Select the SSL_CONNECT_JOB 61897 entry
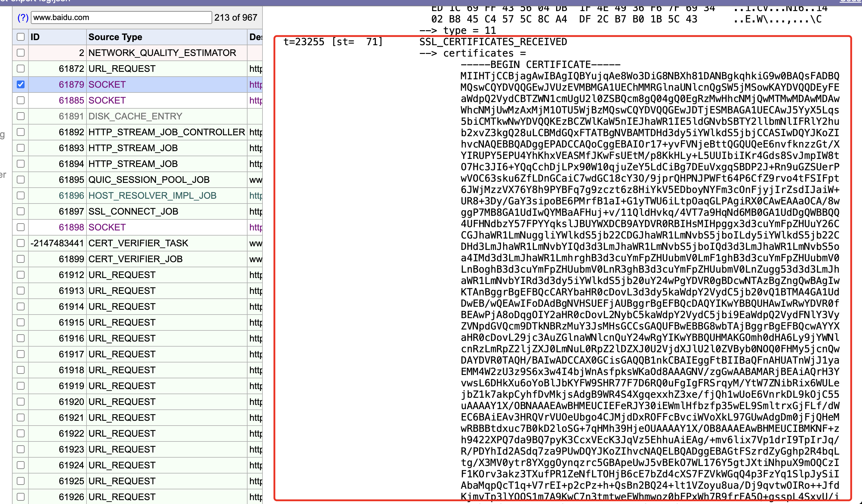 pyautogui.click(x=133, y=211)
